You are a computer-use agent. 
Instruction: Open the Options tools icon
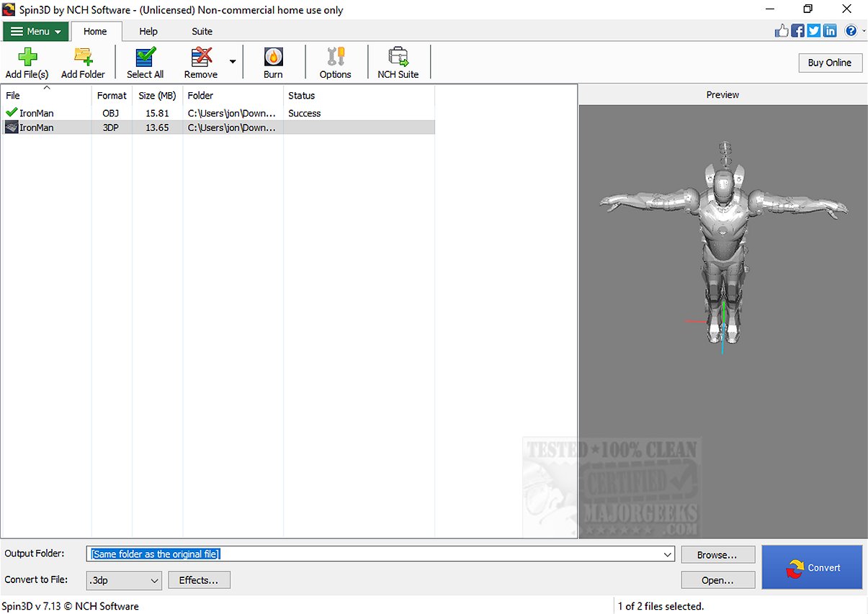(335, 57)
